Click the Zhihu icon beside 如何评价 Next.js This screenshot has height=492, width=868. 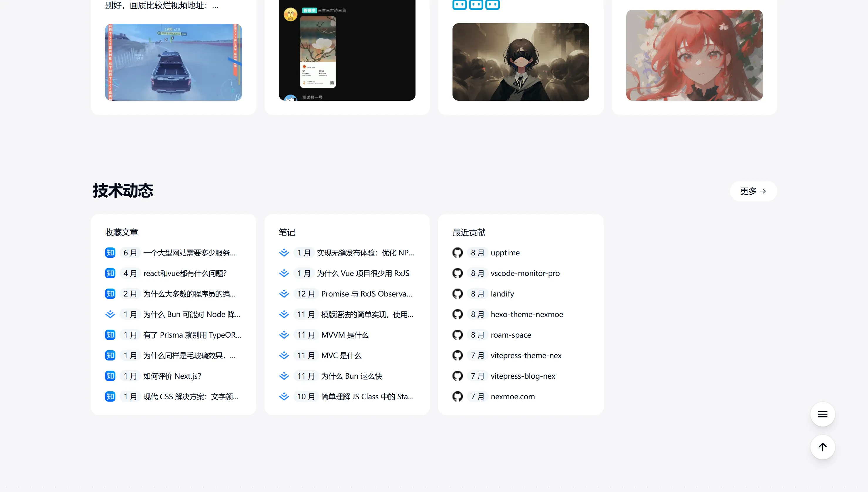[110, 376]
